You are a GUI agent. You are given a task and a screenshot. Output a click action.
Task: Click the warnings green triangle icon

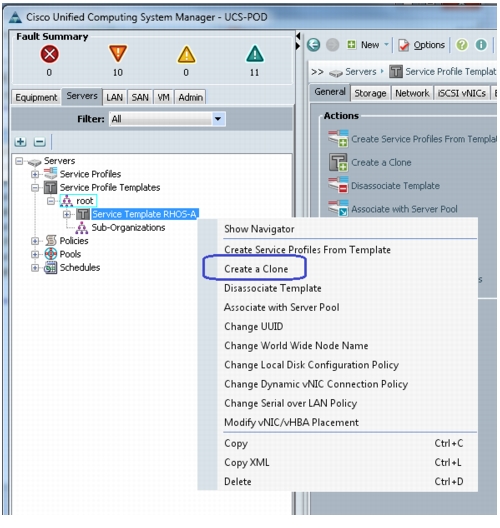255,54
